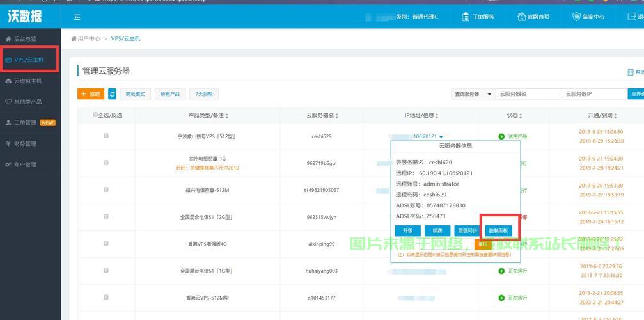Check the 全国混合电信S1 2G型 row checkbox
This screenshot has height=320, width=644.
(x=106, y=216)
